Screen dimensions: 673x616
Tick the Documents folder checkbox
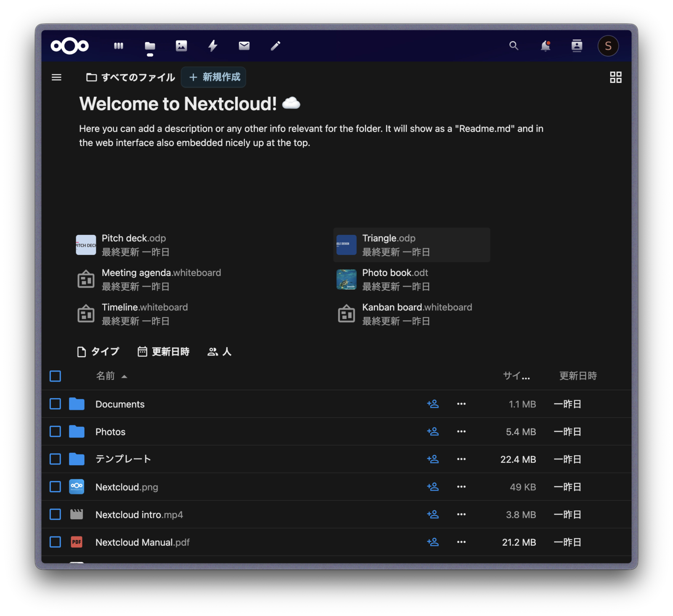click(x=56, y=404)
